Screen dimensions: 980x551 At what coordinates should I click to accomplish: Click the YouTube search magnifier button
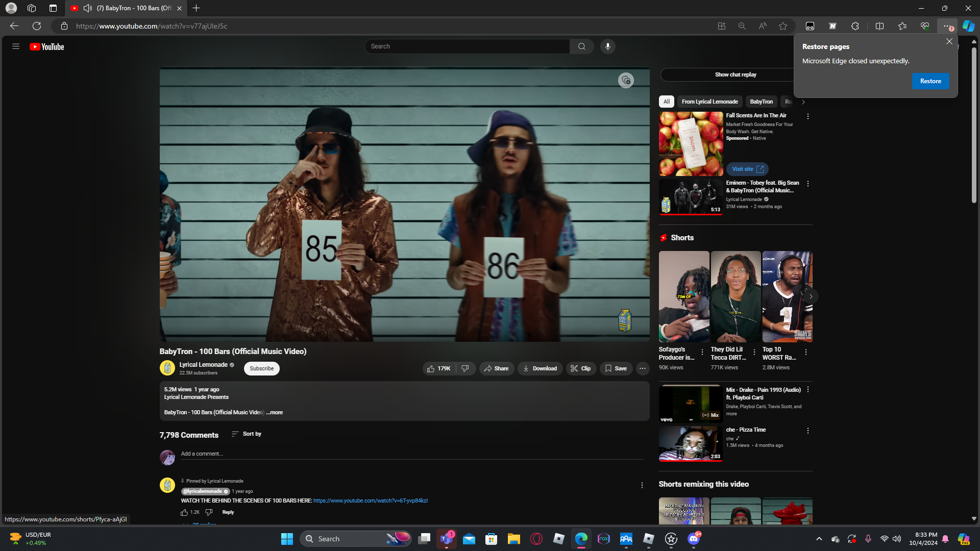(581, 46)
